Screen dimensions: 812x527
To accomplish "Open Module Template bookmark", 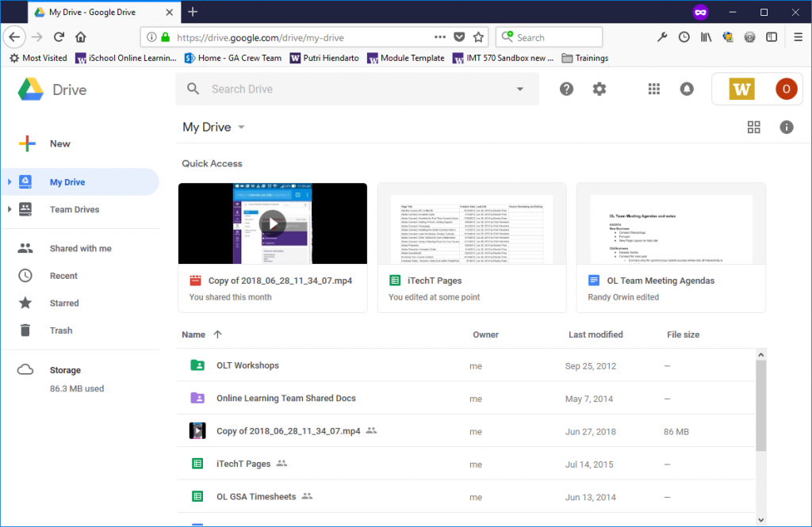I will (x=406, y=58).
